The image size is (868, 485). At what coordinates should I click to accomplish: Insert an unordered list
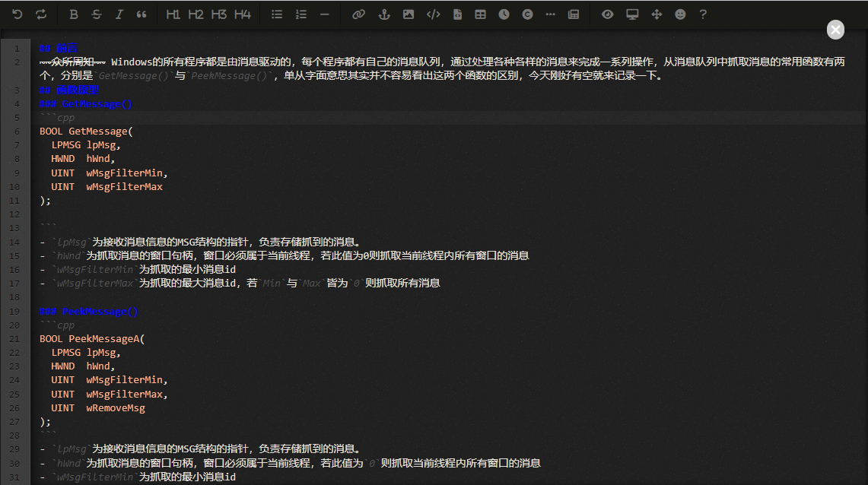click(x=276, y=14)
